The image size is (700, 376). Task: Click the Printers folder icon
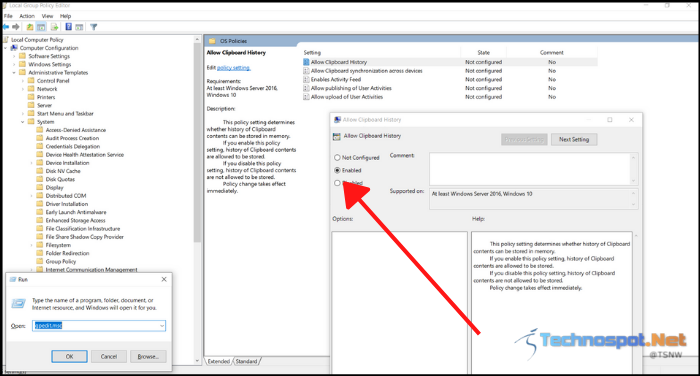[31, 97]
